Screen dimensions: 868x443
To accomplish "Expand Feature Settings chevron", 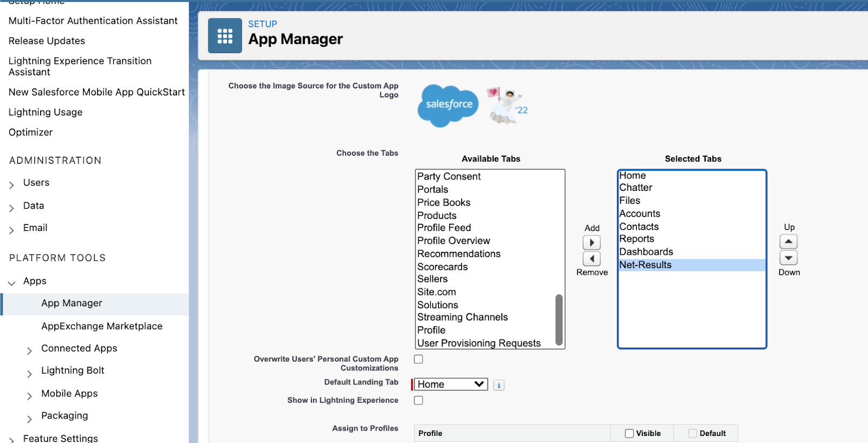I will tap(11, 440).
